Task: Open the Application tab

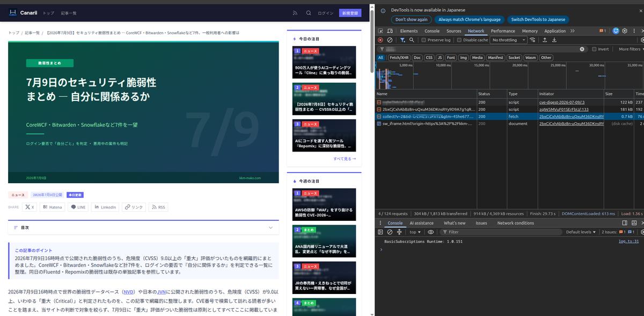Action: click(555, 31)
